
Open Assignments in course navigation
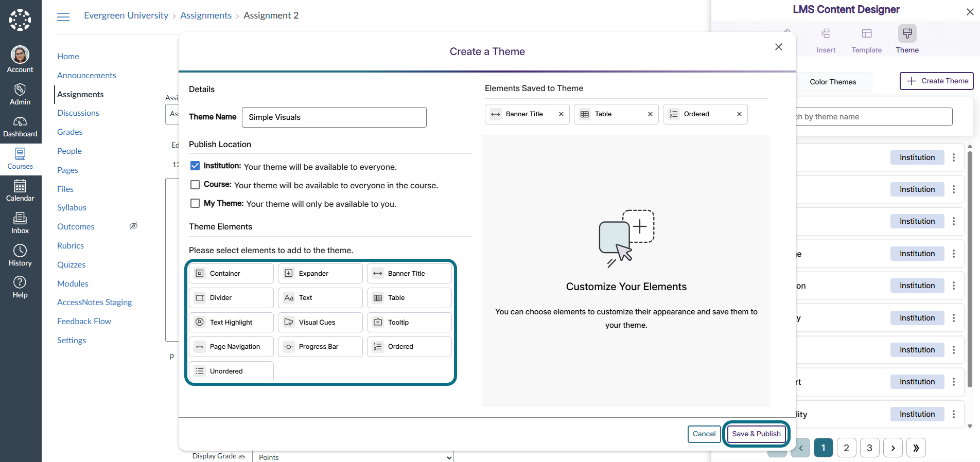80,94
